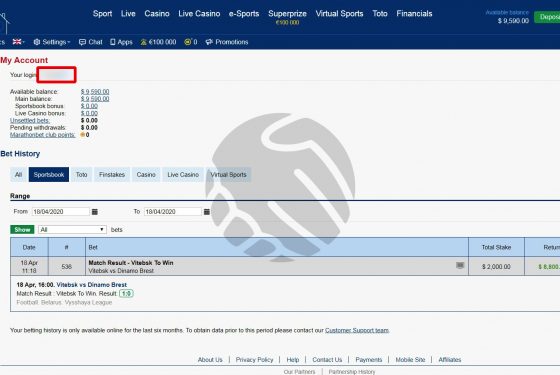Click the To date input field
This screenshot has height=375, width=560.
(x=173, y=212)
